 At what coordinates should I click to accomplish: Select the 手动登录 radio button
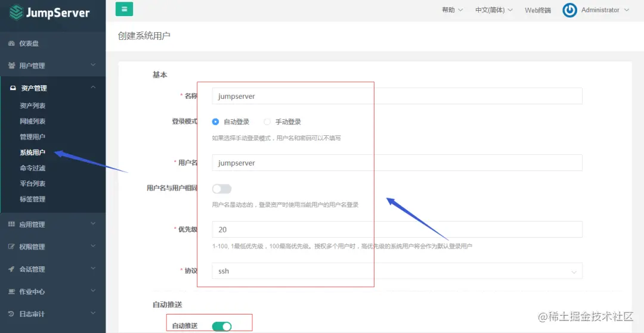tap(267, 122)
